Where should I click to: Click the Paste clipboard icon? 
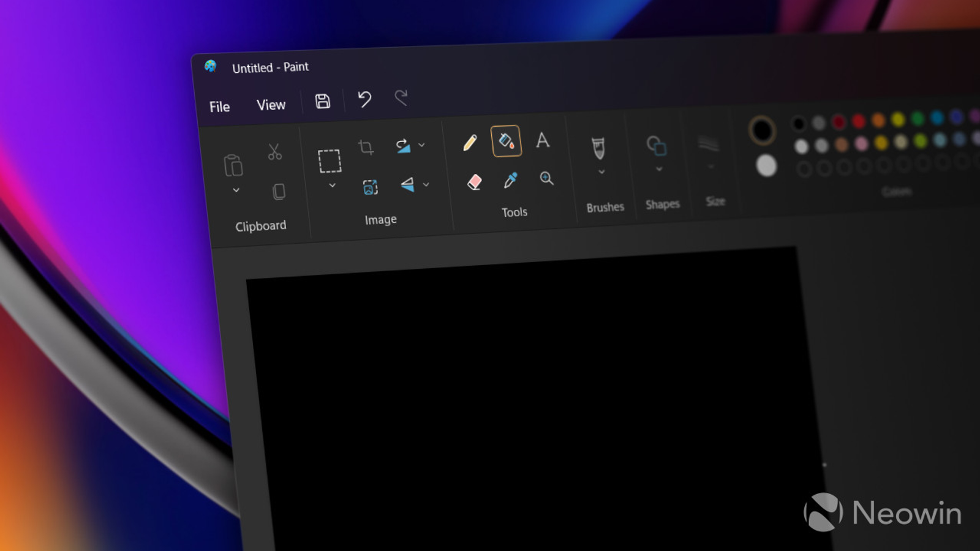[233, 165]
